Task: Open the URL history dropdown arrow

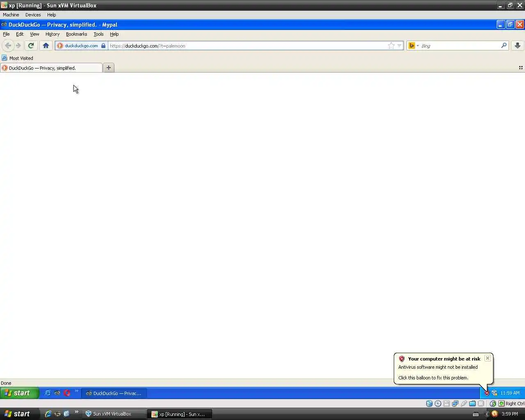Action: (x=399, y=46)
